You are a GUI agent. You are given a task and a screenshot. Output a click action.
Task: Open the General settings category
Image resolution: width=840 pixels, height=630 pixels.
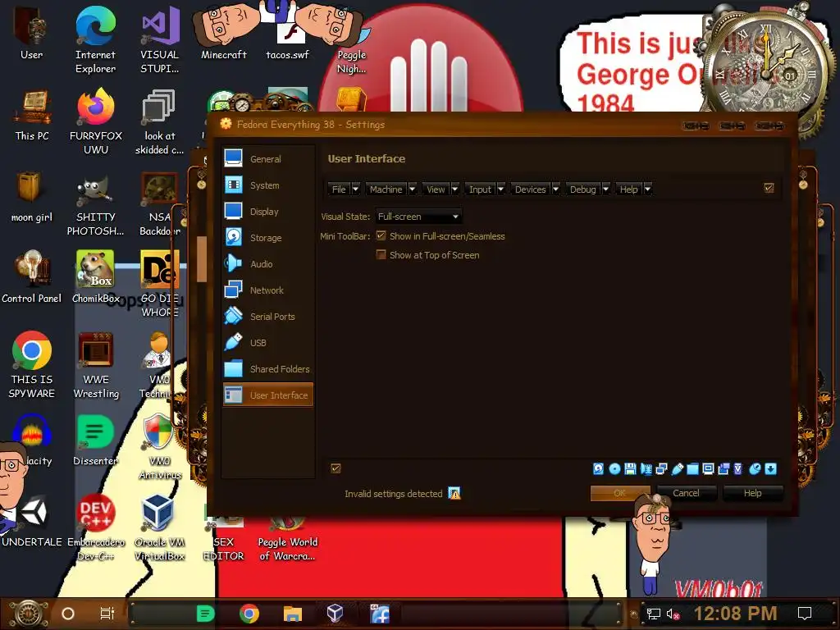(x=268, y=159)
